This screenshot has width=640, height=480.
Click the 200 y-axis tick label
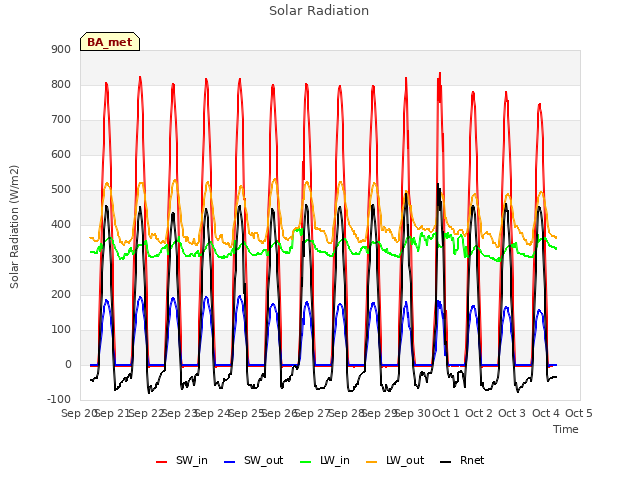pyautogui.click(x=61, y=294)
